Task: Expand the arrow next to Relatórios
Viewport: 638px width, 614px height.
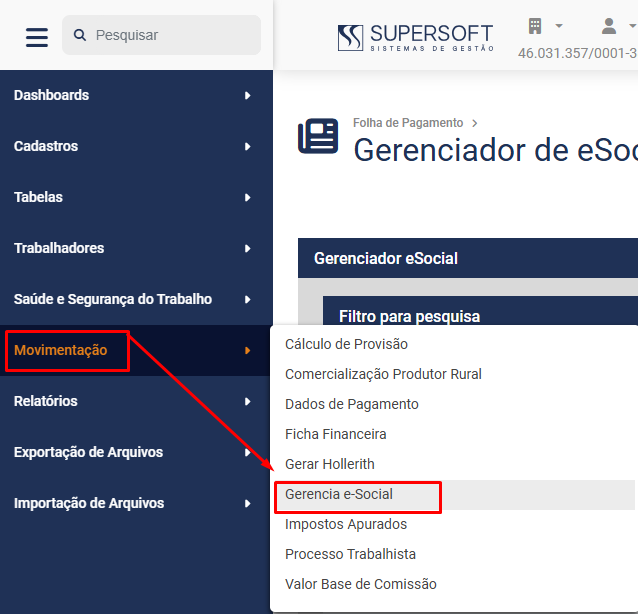Action: 247,402
